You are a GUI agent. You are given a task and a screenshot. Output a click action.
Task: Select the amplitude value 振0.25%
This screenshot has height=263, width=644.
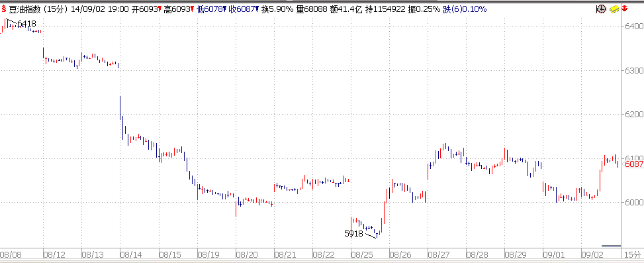424,9
